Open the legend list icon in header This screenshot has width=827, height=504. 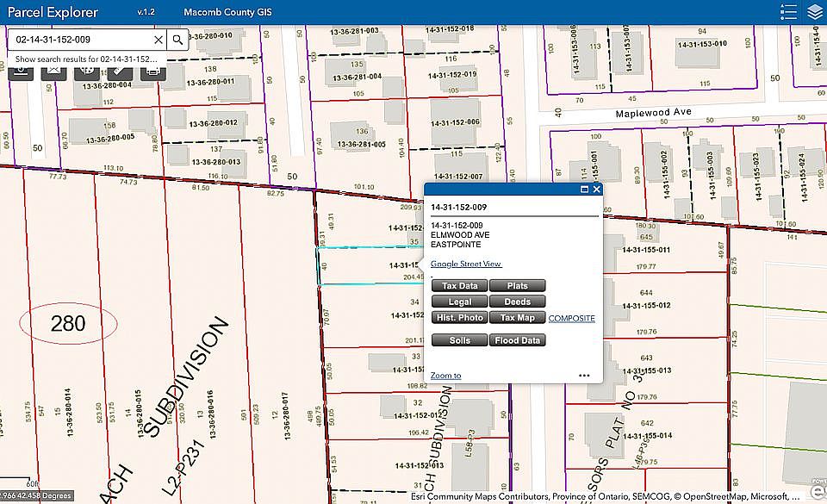point(788,12)
